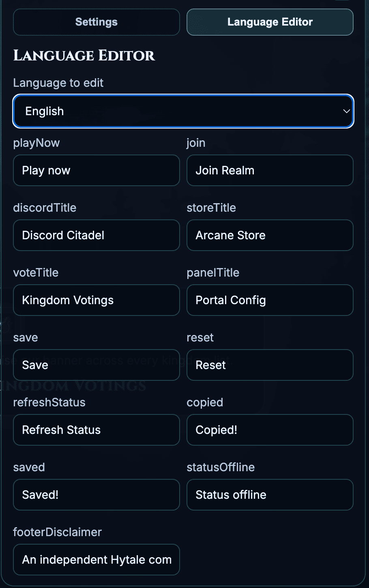
Task: Switch to the Settings tab
Action: tap(97, 22)
